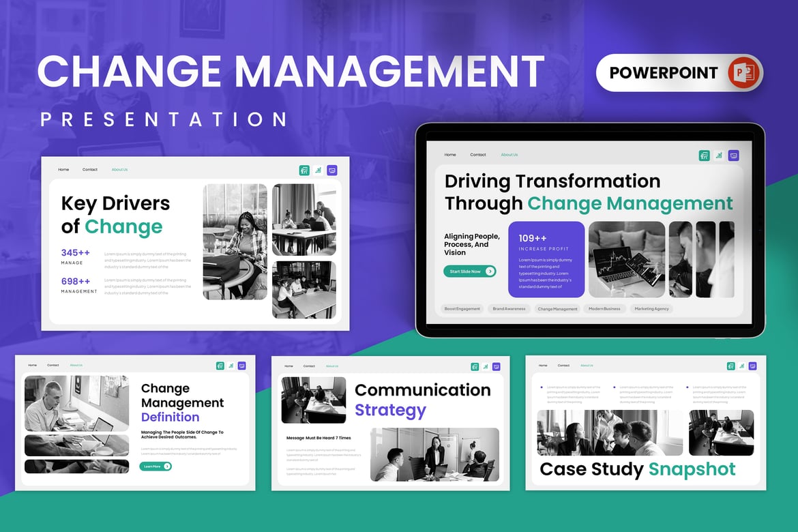This screenshot has height=532, width=798.
Task: Click arrow circle inside Learn More button
Action: tap(167, 467)
